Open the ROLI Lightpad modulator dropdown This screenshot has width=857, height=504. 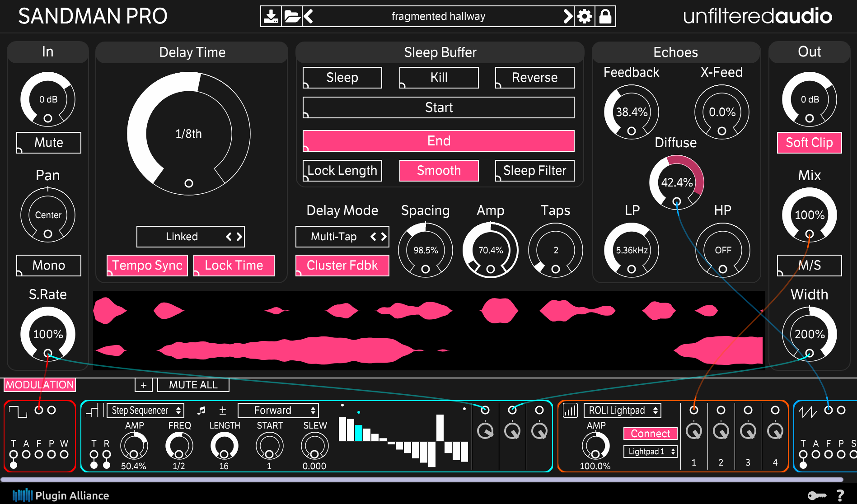pos(623,411)
